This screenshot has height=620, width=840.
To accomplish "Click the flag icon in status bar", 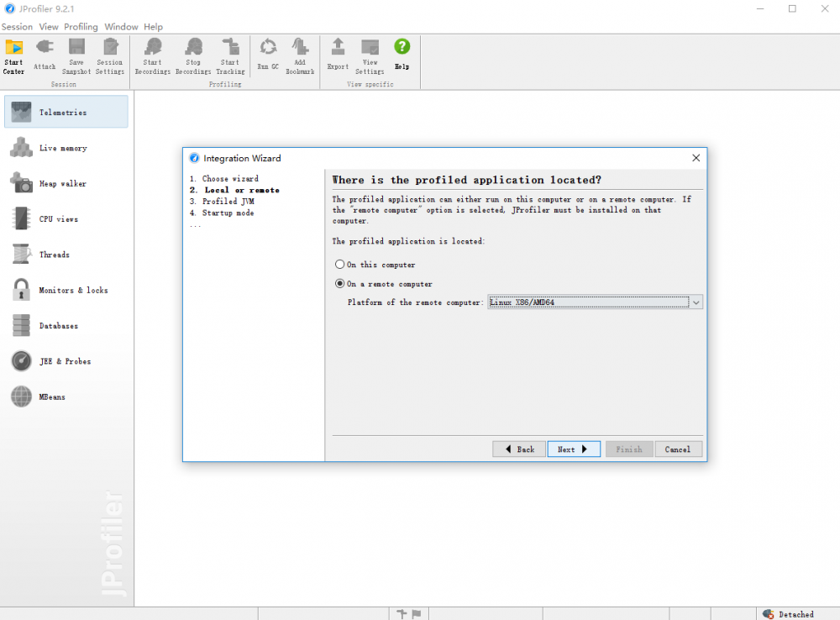I will tap(417, 613).
